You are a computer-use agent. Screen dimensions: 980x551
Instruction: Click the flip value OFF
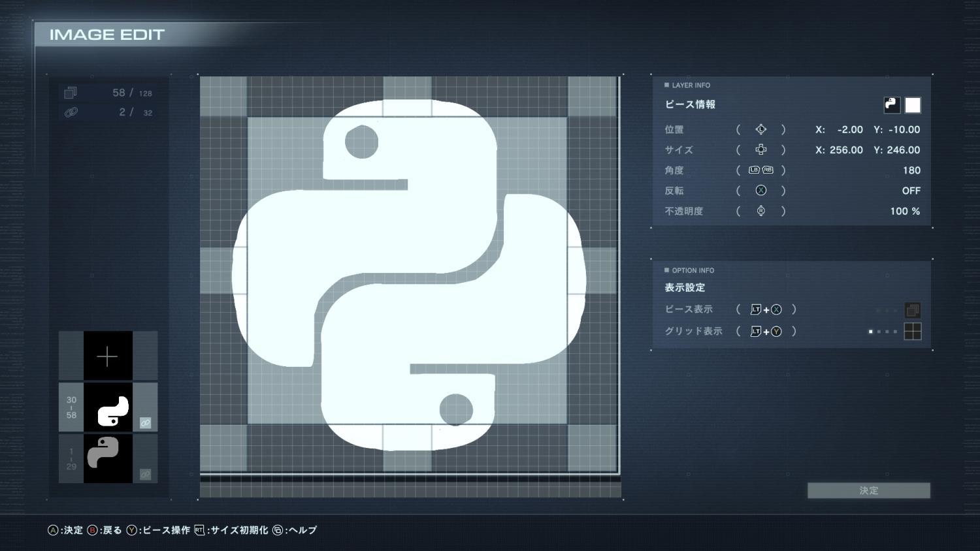coord(911,191)
